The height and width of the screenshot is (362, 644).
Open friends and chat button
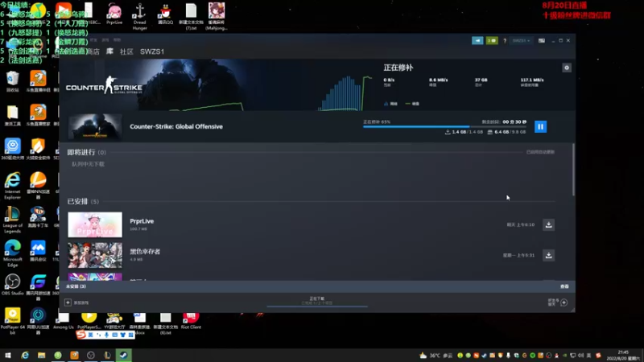[x=558, y=302]
